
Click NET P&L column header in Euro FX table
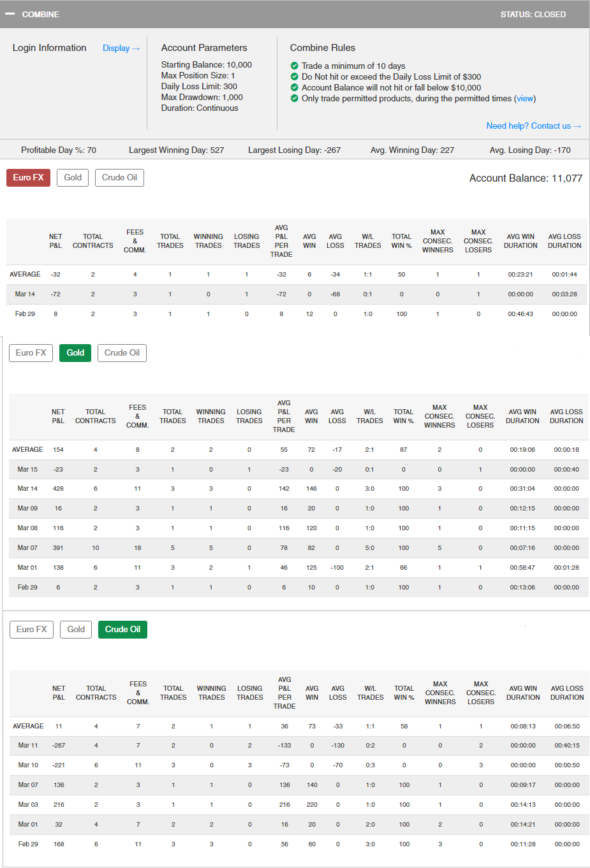[55, 241]
